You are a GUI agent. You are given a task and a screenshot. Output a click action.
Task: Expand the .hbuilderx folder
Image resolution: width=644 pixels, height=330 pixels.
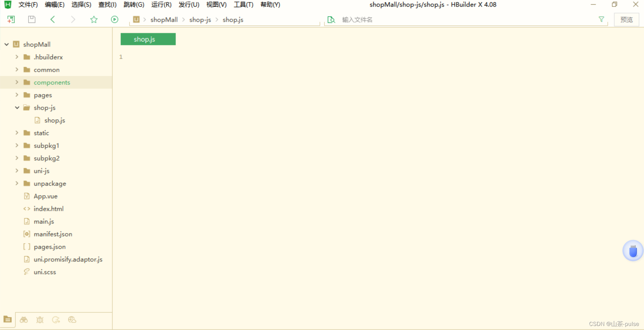(x=17, y=57)
